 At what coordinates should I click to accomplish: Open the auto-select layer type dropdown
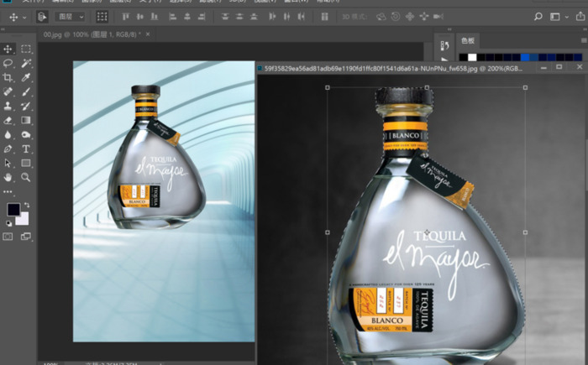(x=69, y=17)
